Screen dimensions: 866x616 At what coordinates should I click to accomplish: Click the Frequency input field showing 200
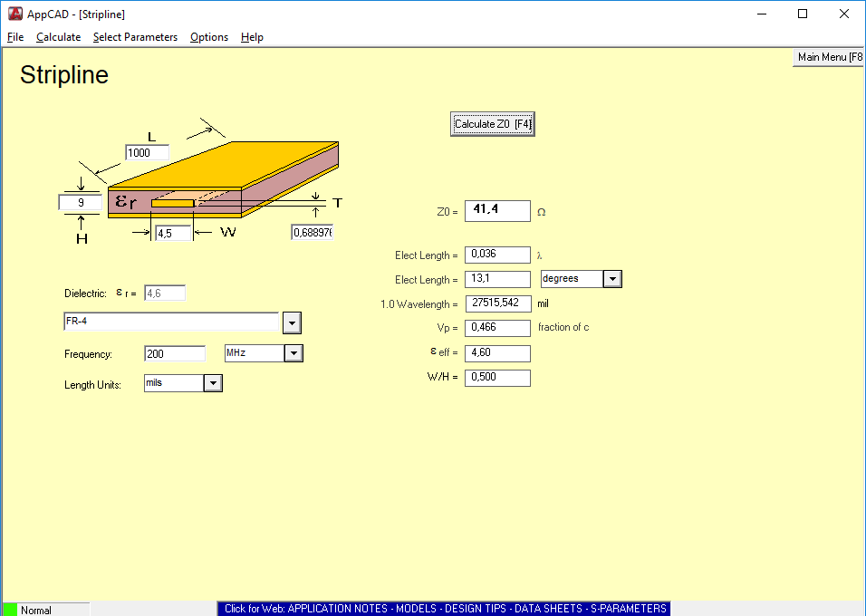pos(175,353)
